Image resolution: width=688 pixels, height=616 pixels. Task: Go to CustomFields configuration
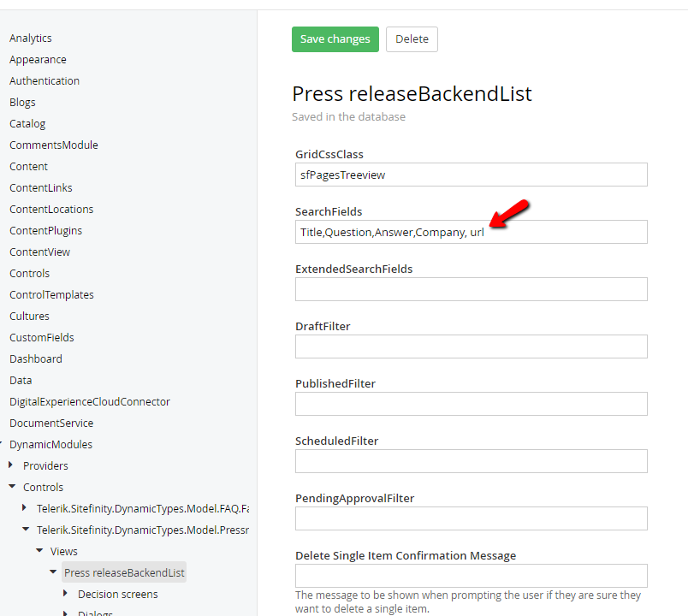[42, 338]
